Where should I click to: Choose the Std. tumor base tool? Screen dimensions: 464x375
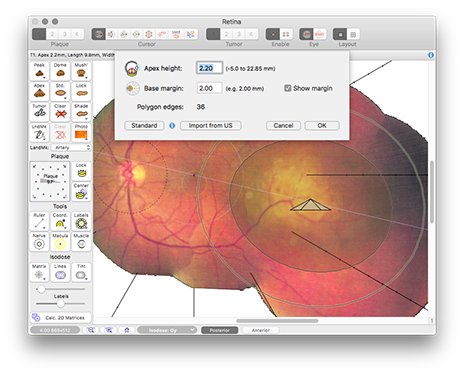click(60, 91)
